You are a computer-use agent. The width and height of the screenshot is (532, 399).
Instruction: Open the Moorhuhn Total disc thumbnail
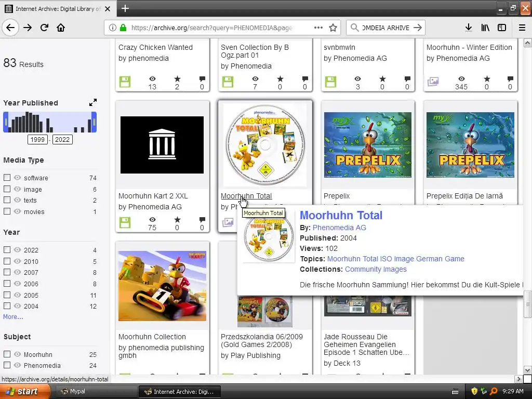pos(265,145)
